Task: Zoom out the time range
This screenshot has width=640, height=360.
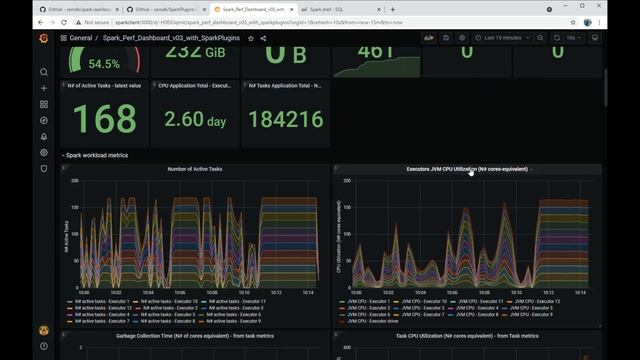Action: [540, 38]
